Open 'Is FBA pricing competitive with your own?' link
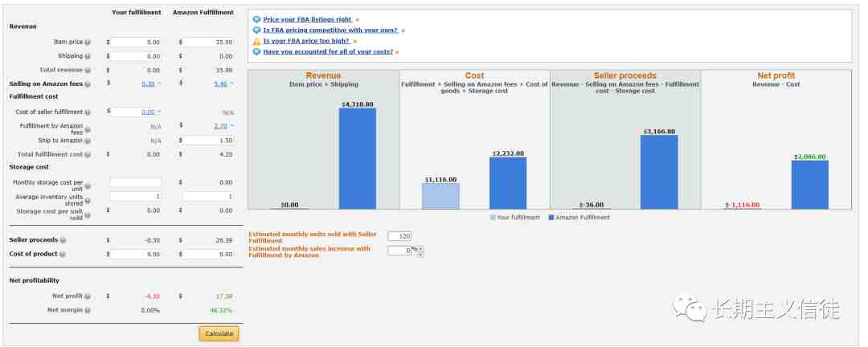The image size is (868, 347). coord(330,31)
